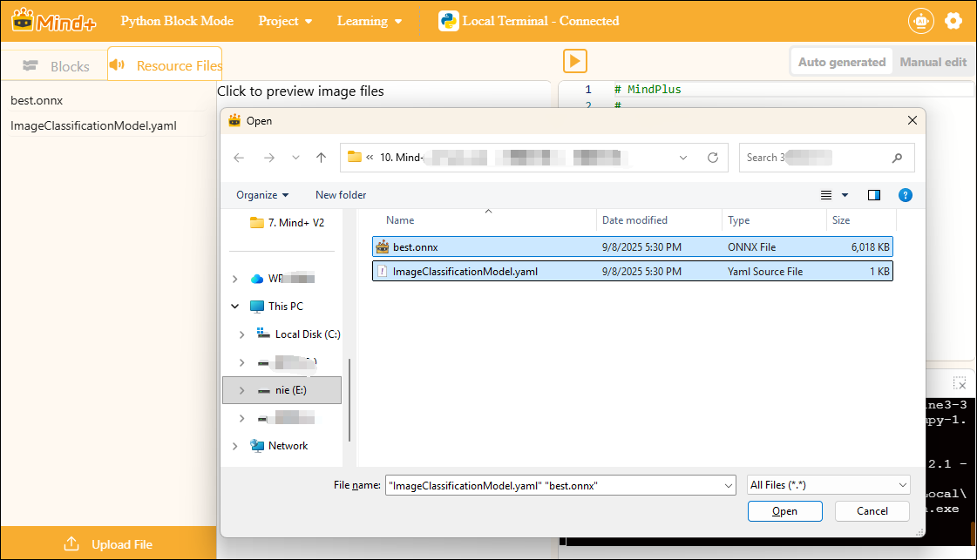Switch to the Blocks tab
This screenshot has width=977, height=560.
57,66
